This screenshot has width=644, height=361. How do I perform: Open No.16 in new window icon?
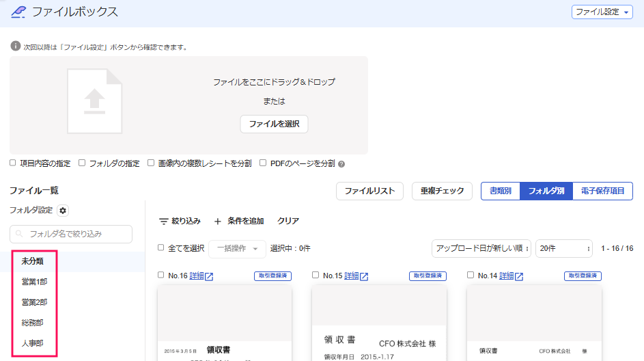pos(209,276)
